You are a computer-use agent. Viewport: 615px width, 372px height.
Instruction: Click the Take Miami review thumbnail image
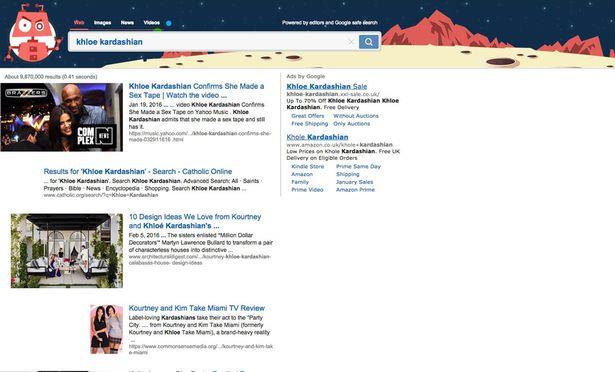point(106,329)
